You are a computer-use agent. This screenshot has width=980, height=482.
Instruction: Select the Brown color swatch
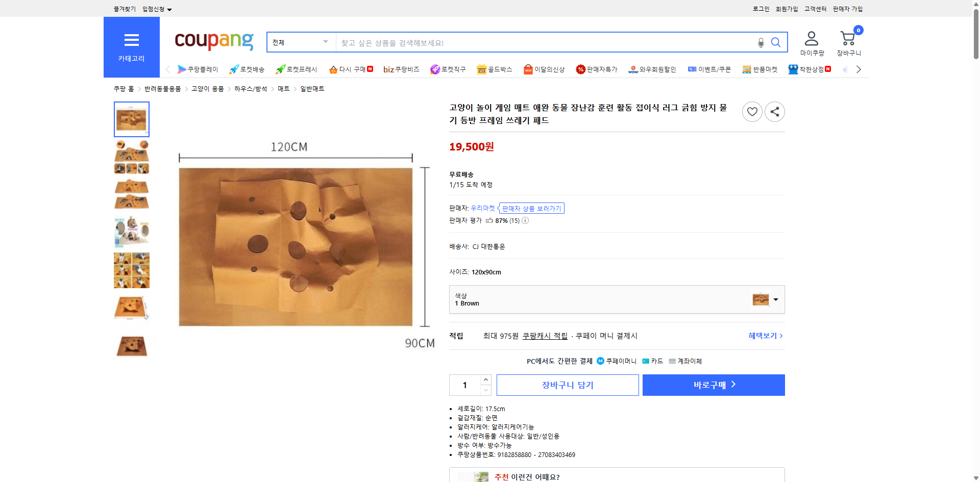[x=761, y=300]
